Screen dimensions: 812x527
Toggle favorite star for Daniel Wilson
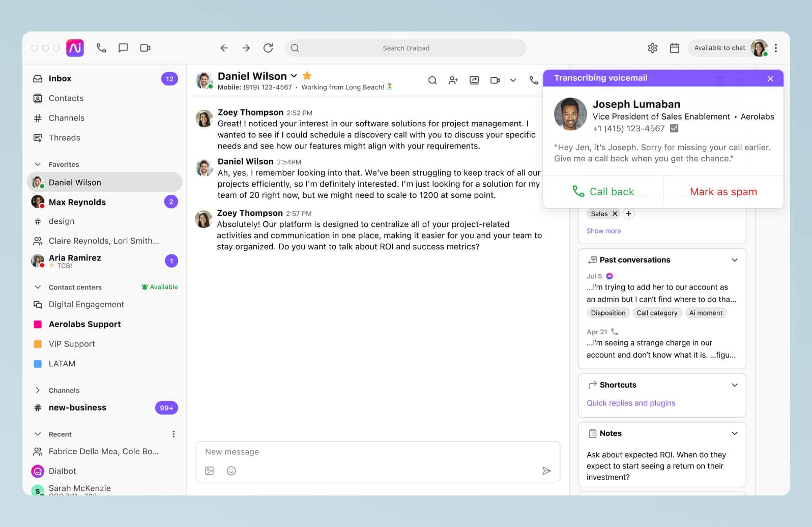click(x=307, y=76)
